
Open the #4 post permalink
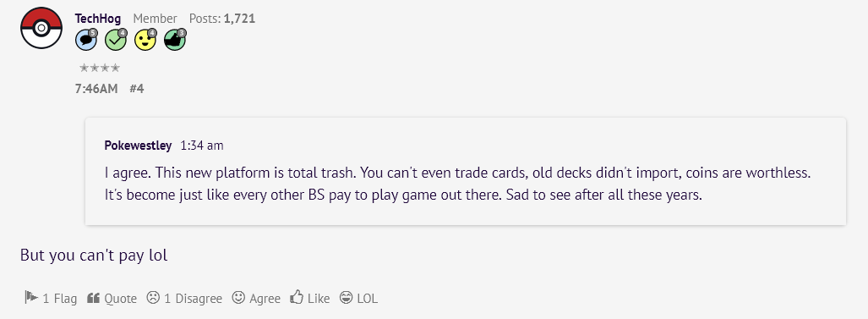(x=137, y=89)
